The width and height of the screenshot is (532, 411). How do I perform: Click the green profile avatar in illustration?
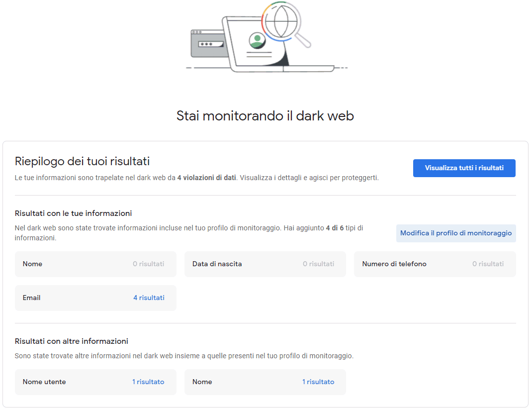pos(257,41)
